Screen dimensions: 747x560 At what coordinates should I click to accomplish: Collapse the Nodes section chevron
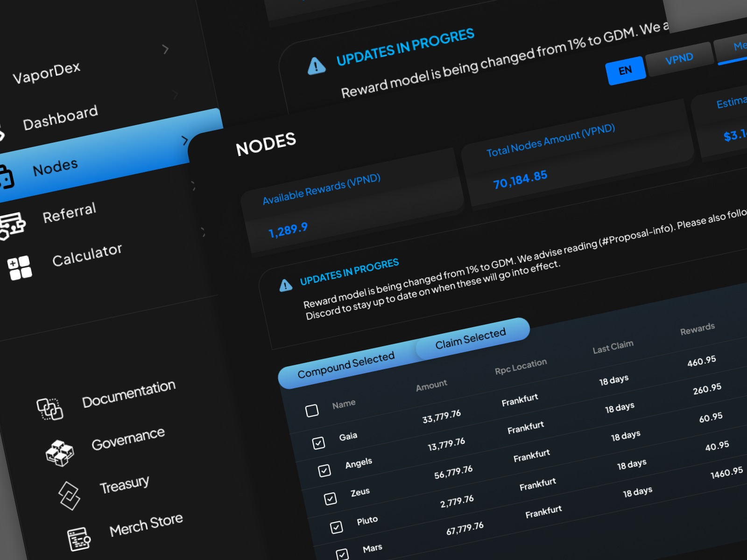click(185, 140)
